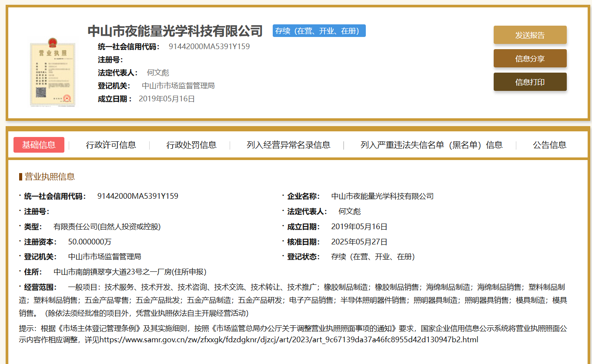
Task: Switch to the 行政许可信息 tab
Action: (x=111, y=145)
